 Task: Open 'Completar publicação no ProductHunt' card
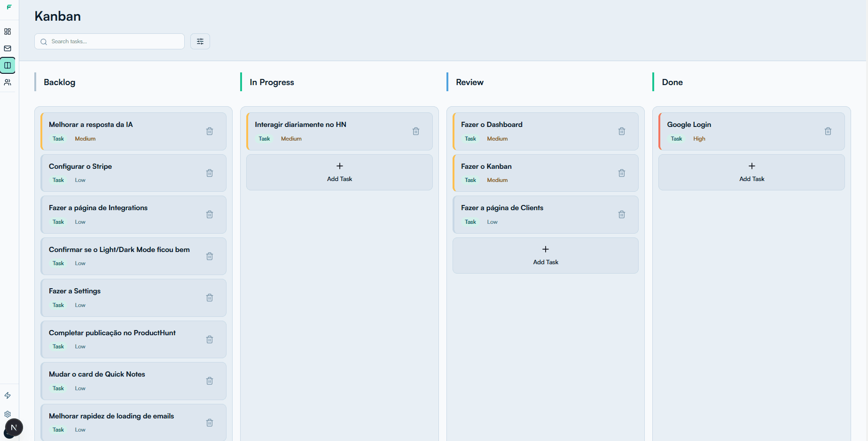[x=133, y=339]
